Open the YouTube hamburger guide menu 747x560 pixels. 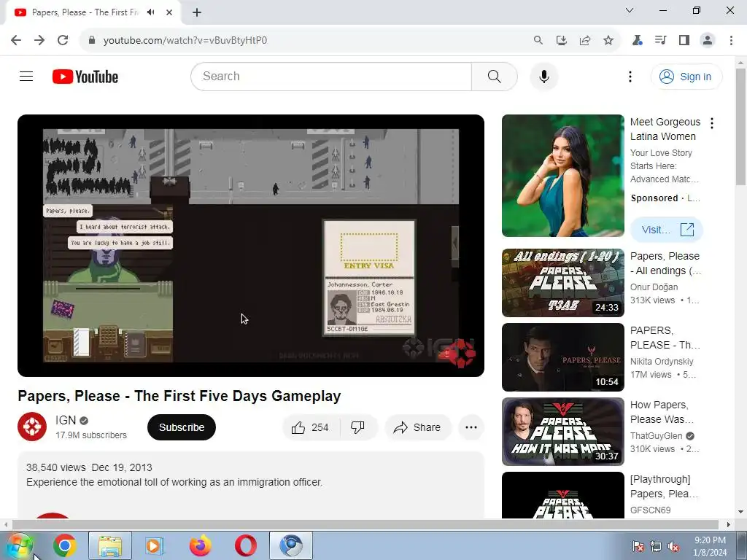pos(26,76)
